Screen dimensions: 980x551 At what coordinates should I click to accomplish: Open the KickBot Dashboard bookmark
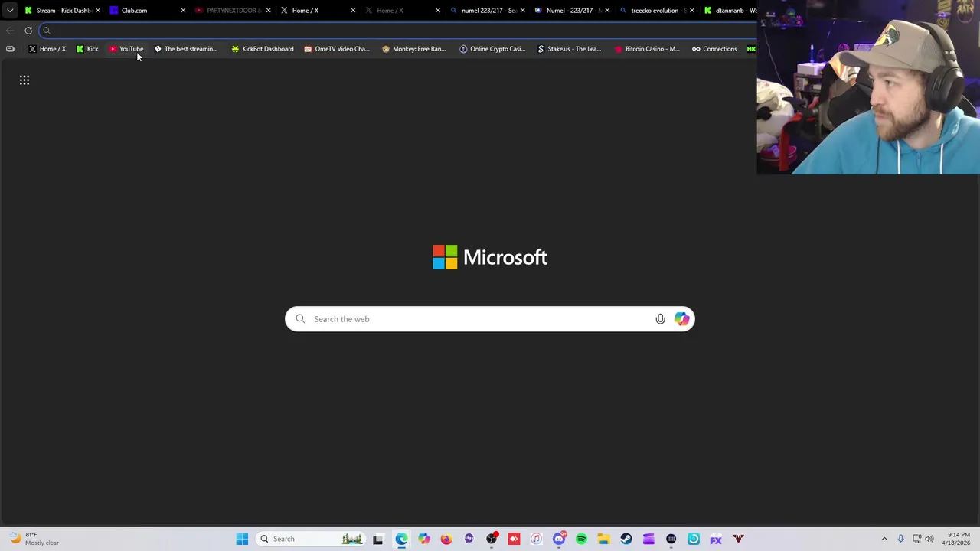point(263,49)
